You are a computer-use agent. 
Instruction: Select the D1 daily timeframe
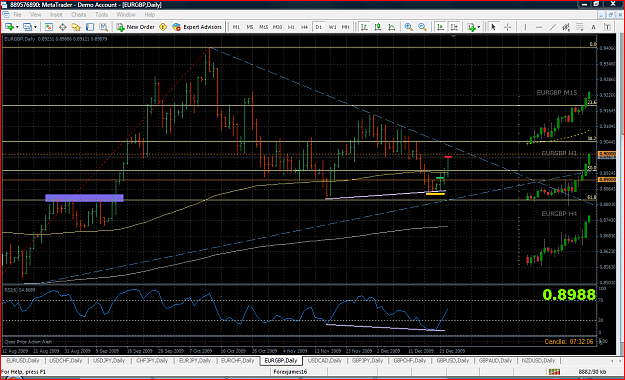click(x=318, y=27)
